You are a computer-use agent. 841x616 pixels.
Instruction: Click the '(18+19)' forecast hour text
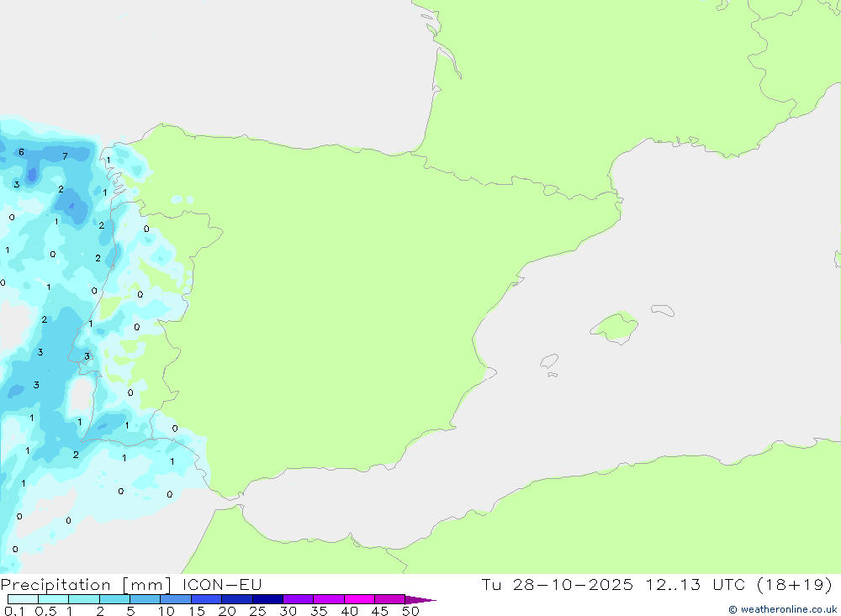(x=795, y=585)
